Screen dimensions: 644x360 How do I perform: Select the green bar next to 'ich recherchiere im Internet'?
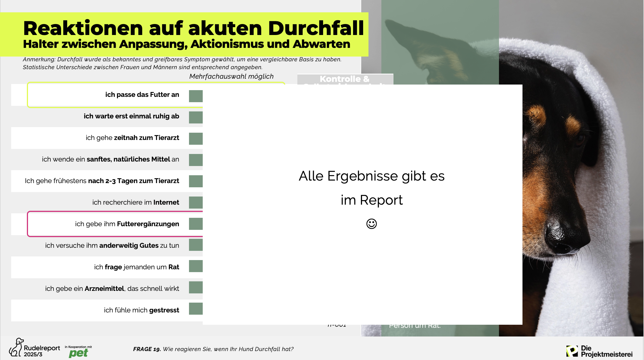(x=196, y=202)
